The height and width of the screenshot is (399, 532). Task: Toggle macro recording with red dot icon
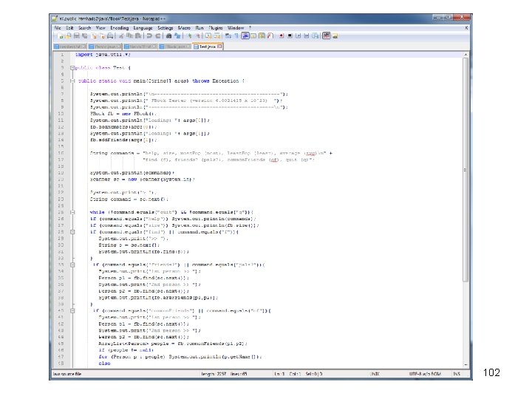pos(282,35)
